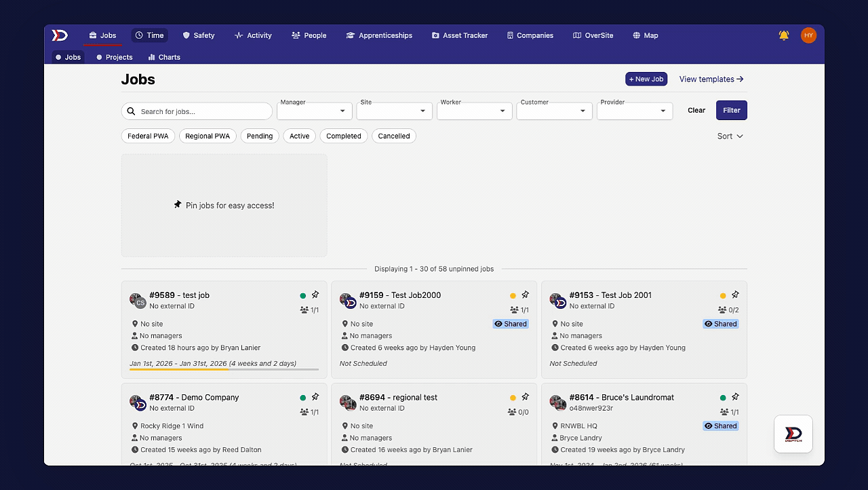Go to the Time section

[x=149, y=35]
